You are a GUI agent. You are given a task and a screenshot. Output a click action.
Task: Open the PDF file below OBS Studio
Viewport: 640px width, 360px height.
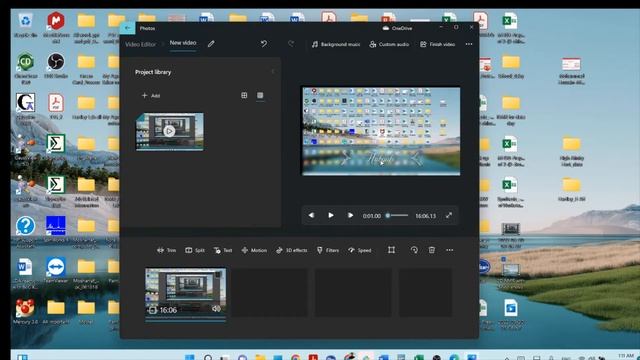point(56,106)
